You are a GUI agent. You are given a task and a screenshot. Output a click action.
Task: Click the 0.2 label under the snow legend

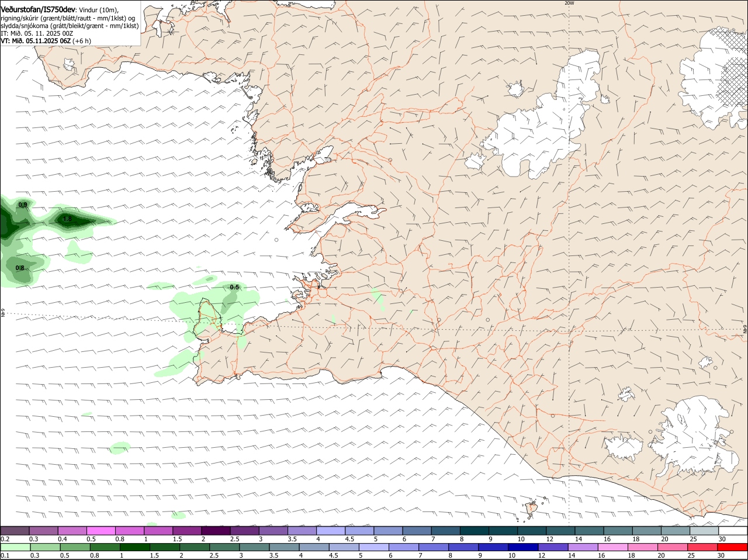tap(5, 539)
